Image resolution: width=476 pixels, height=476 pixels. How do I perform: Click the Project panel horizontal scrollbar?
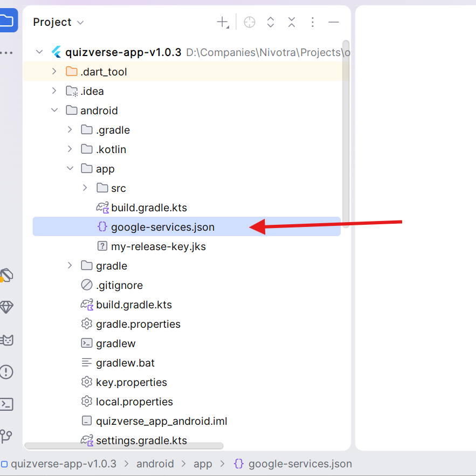click(x=124, y=446)
